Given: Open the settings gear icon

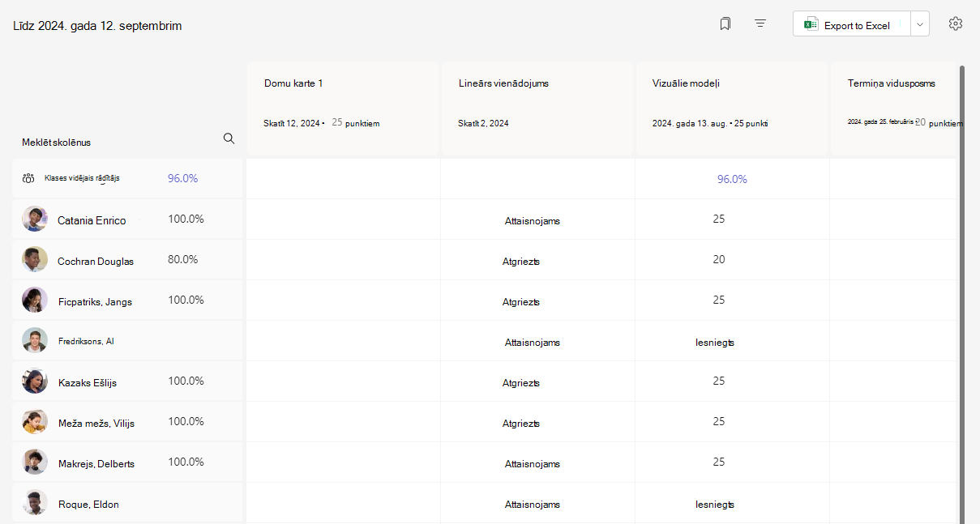Looking at the screenshot, I should [x=956, y=24].
